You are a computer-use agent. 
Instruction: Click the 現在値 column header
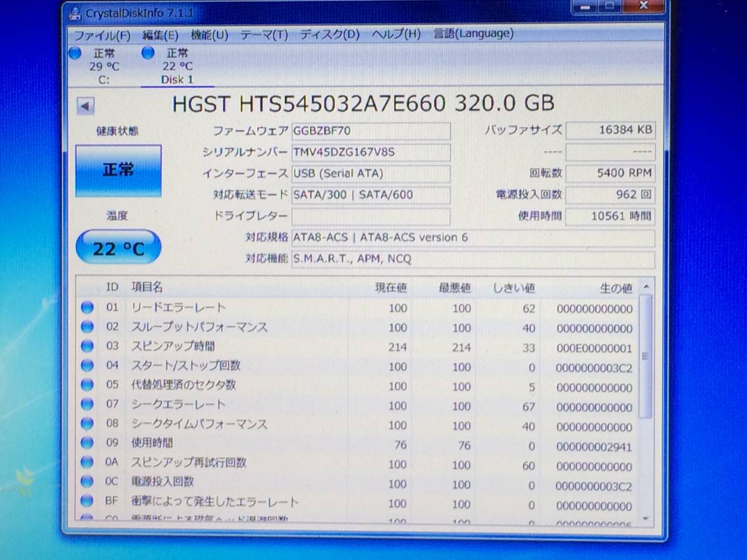pyautogui.click(x=390, y=287)
